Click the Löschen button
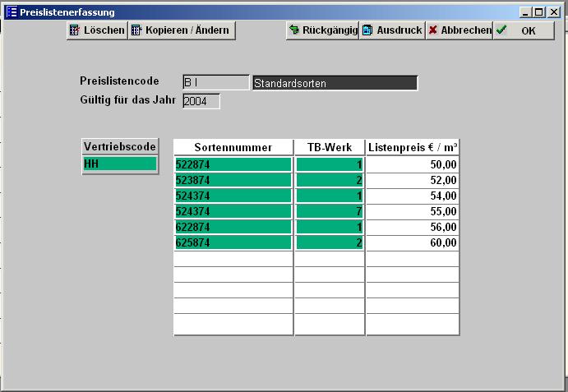This screenshot has height=392, width=568. pyautogui.click(x=97, y=30)
